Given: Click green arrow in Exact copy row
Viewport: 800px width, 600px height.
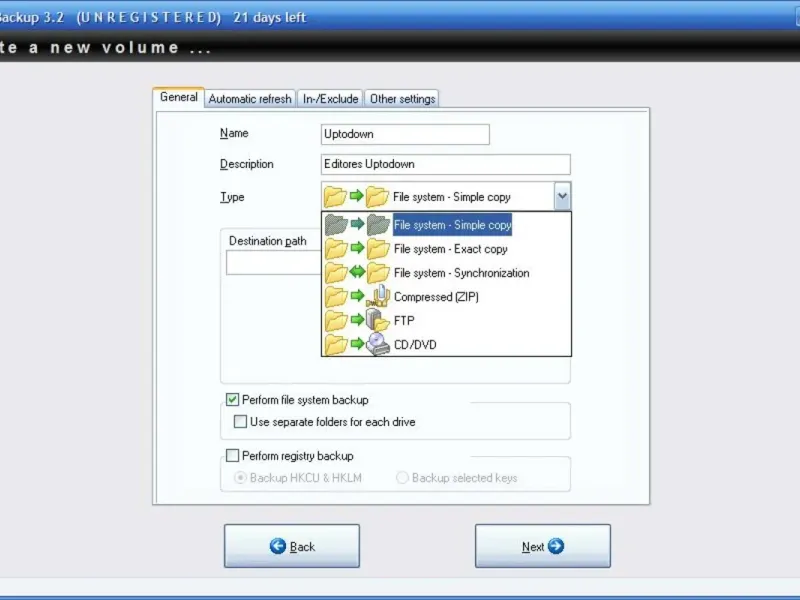Looking at the screenshot, I should 357,248.
